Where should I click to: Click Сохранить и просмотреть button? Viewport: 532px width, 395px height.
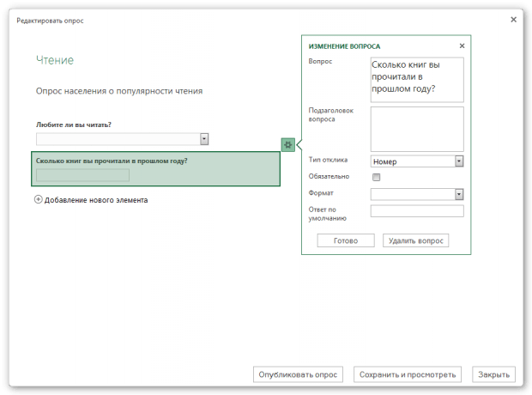(408, 374)
